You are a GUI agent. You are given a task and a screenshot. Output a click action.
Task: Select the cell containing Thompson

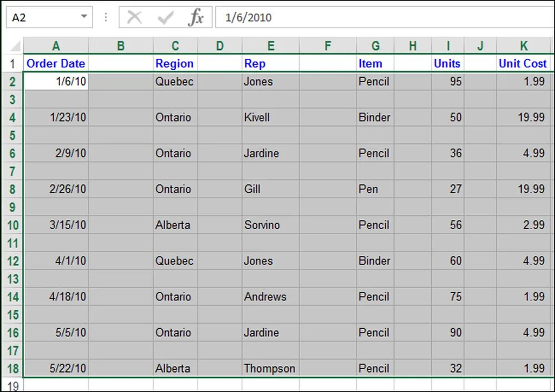pos(271,368)
